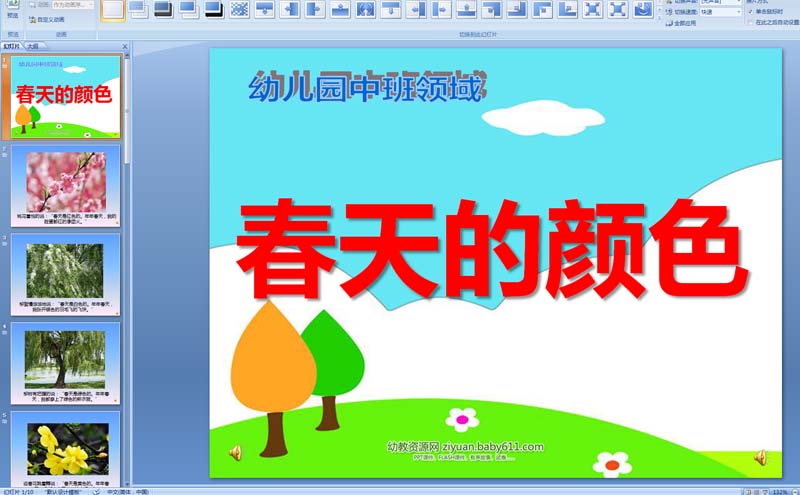Apply the Uncover Up transition
Screen dimensions: 800x495
tap(466, 9)
